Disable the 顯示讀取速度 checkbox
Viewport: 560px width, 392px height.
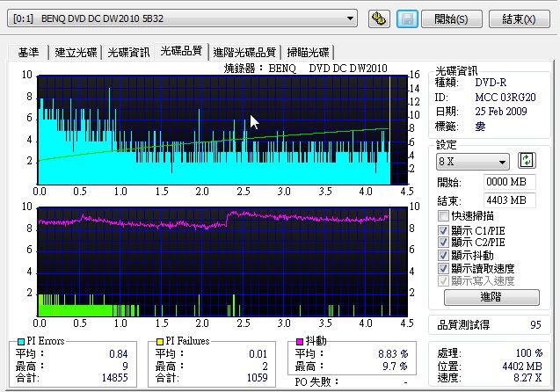coord(443,268)
